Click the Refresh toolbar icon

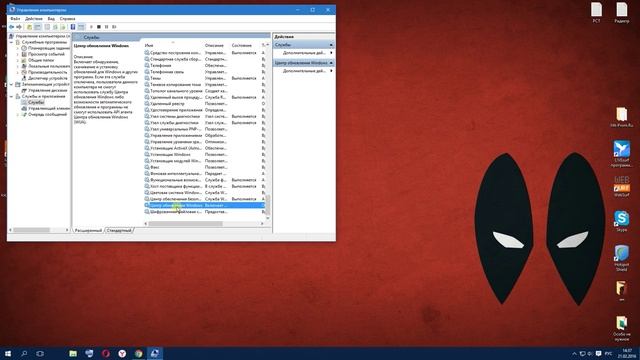(x=55, y=27)
